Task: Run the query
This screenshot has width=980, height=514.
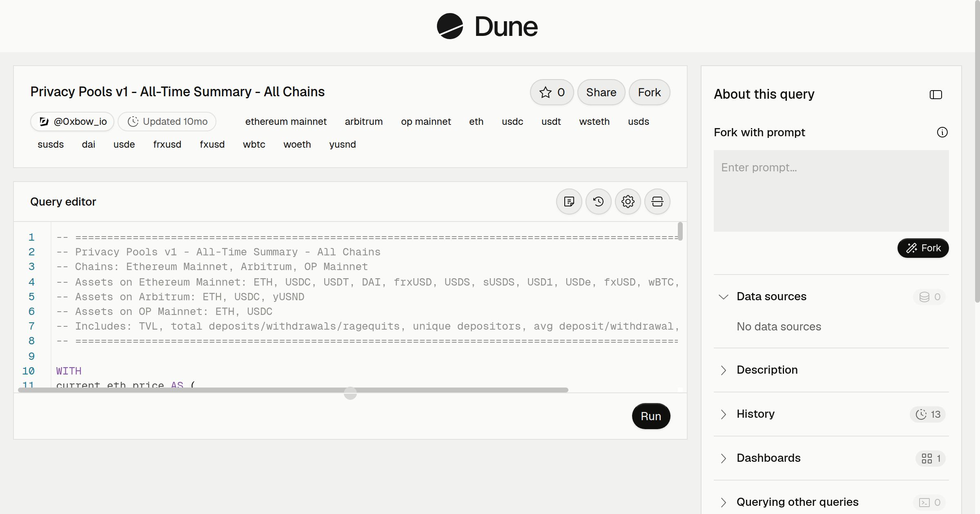Action: (651, 416)
